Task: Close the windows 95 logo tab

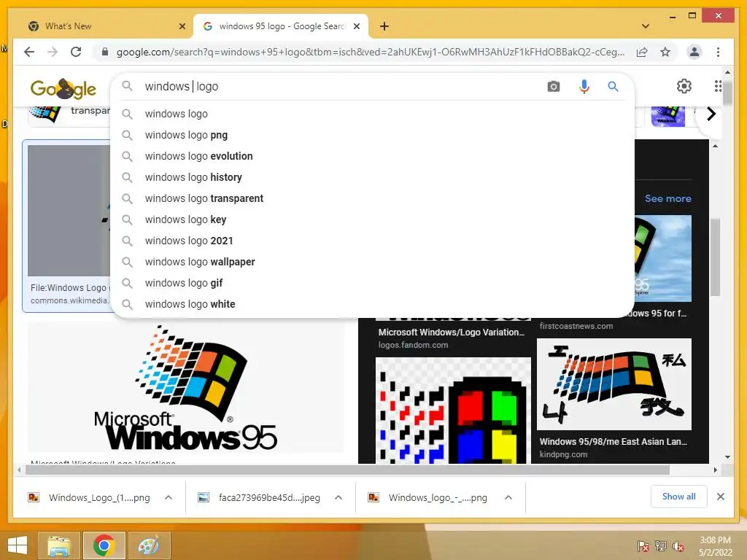Action: coord(356,26)
